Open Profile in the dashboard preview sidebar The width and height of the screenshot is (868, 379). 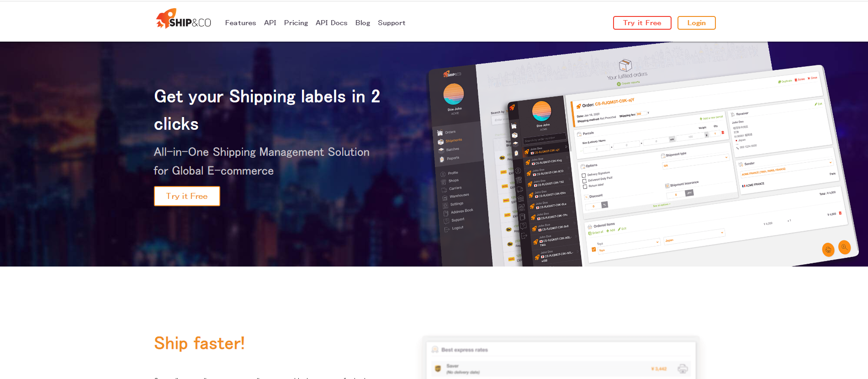click(x=450, y=173)
